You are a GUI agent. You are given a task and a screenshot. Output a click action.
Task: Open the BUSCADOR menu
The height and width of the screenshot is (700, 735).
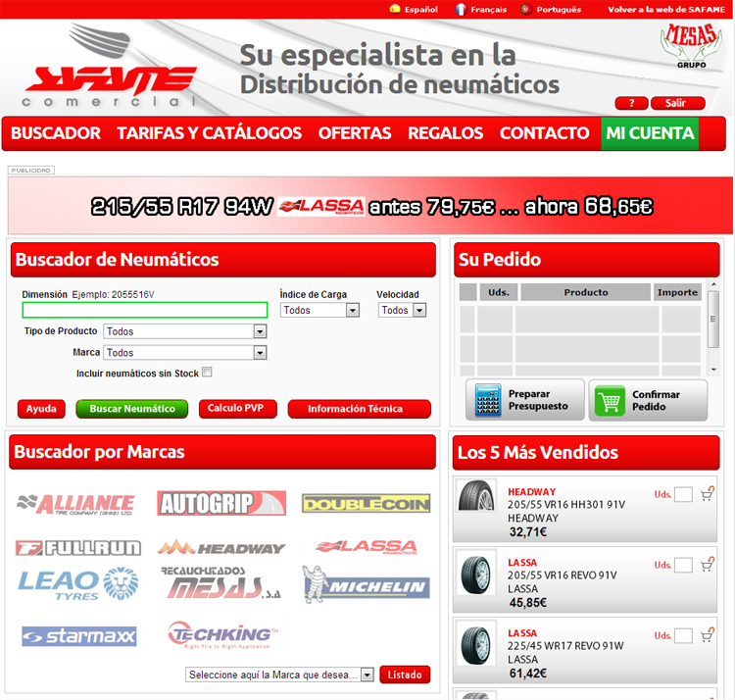tap(56, 133)
